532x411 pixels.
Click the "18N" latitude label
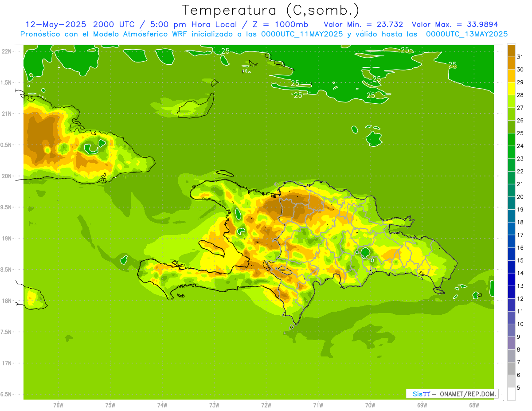(x=6, y=301)
